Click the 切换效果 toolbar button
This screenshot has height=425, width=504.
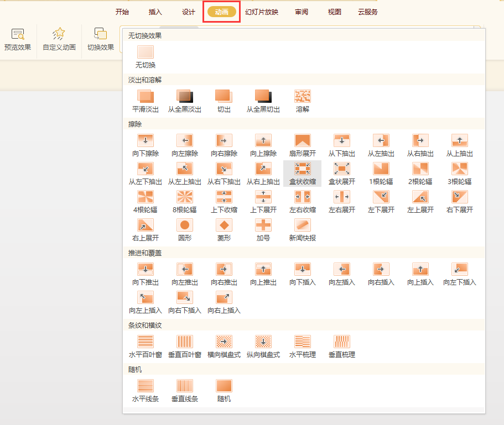101,39
